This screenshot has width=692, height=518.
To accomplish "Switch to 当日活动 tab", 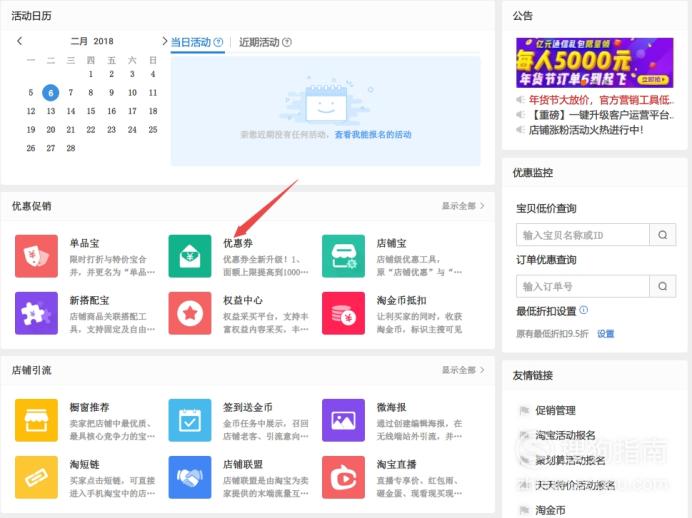I will point(191,42).
